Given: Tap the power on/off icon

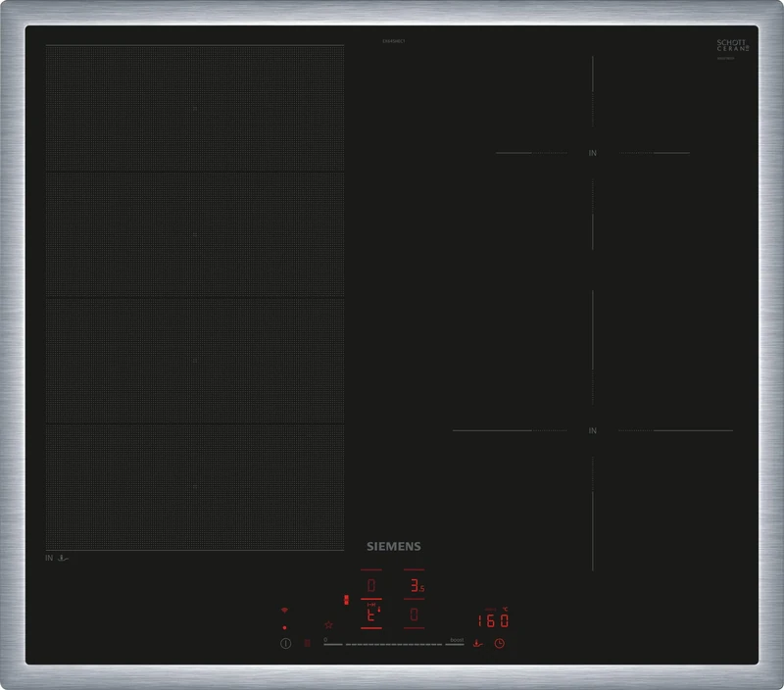Looking at the screenshot, I should (285, 642).
